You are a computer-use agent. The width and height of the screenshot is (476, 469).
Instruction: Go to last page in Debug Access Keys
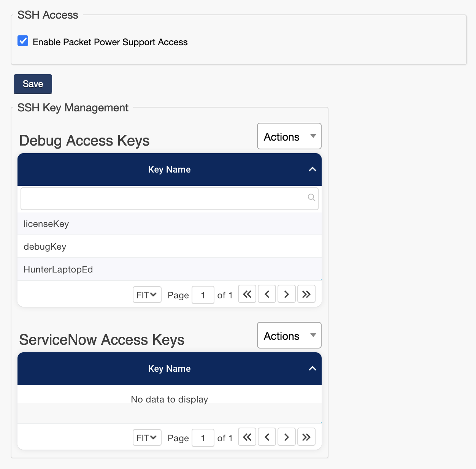306,294
